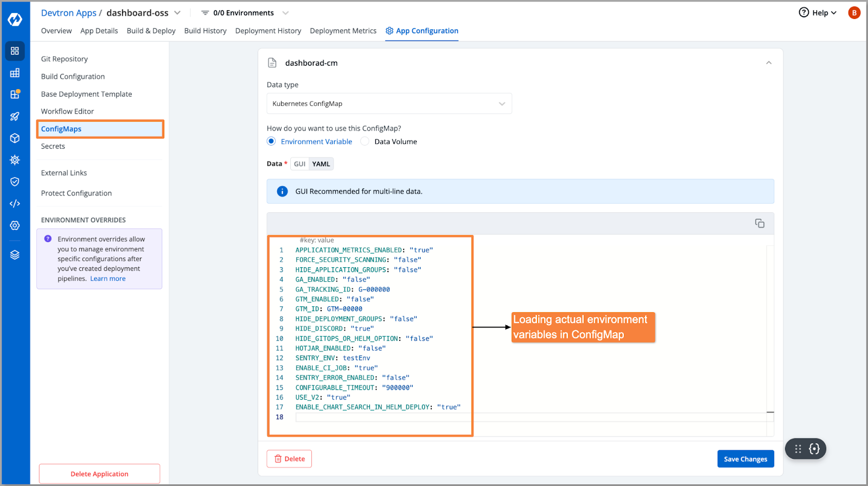
Task: Click the SENTRY_ENV: testEnv line
Action: coord(333,358)
